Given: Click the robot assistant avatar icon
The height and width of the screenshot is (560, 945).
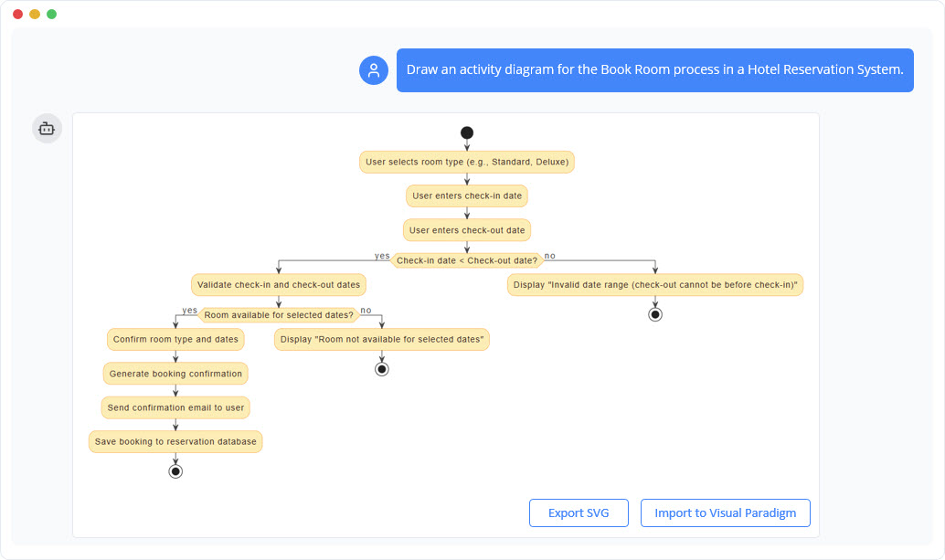Looking at the screenshot, I should point(47,129).
